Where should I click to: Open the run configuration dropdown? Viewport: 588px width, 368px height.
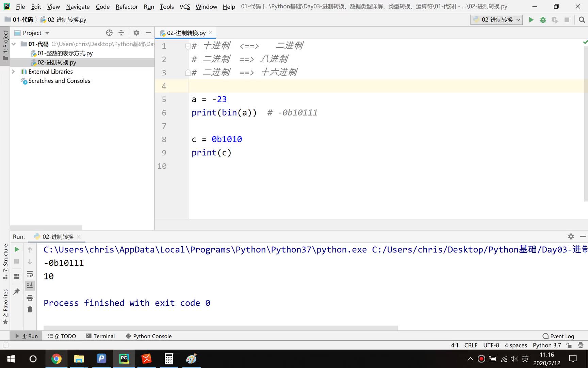tap(496, 20)
